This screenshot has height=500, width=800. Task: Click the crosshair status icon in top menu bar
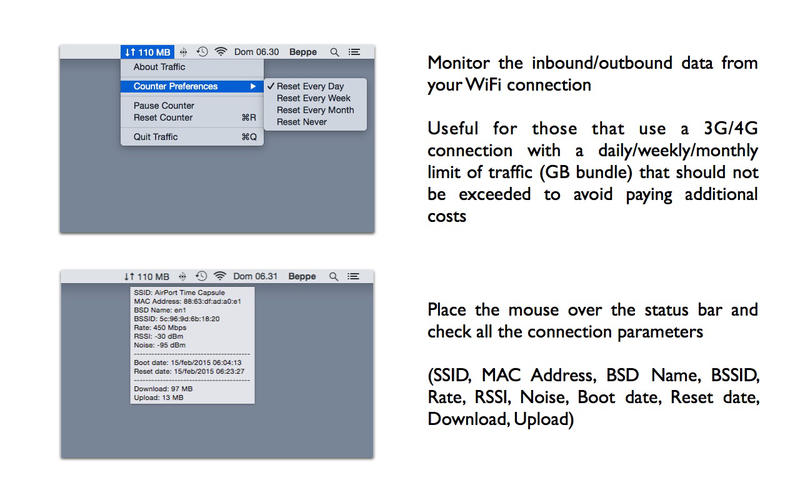183,52
